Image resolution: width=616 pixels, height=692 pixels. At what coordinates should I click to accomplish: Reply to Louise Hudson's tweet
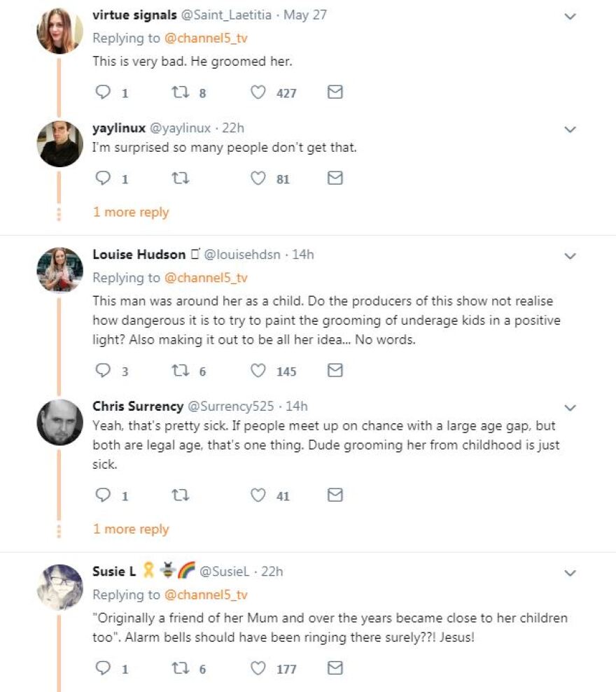[103, 371]
